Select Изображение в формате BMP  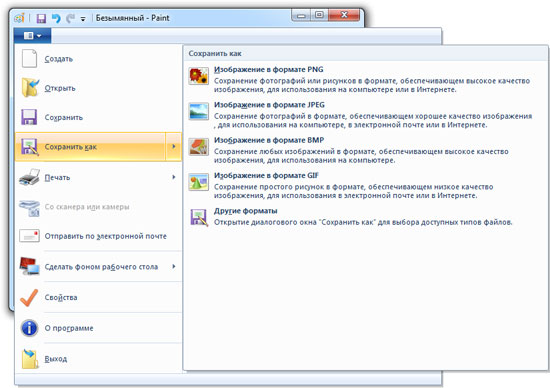tap(269, 140)
